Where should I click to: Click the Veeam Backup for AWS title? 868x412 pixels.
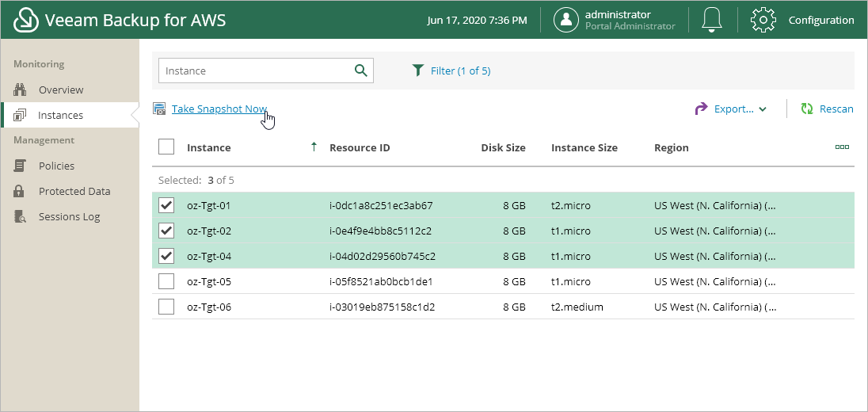[135, 21]
